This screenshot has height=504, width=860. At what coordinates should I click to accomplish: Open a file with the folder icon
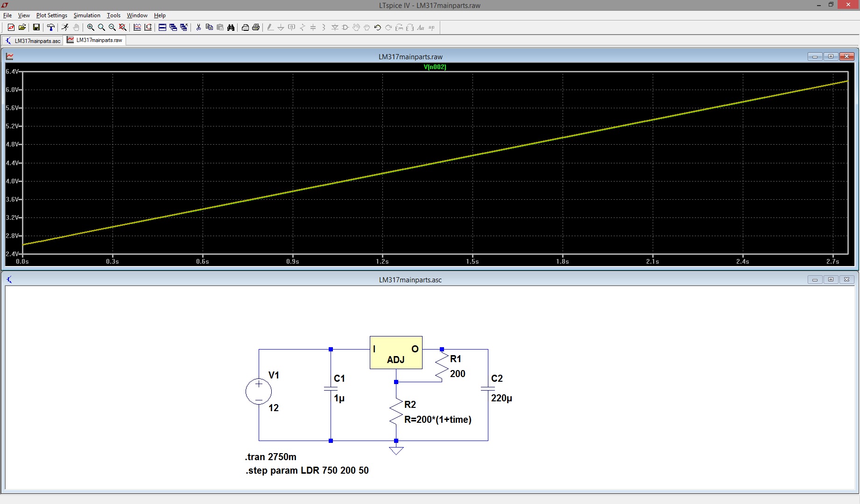pos(22,28)
